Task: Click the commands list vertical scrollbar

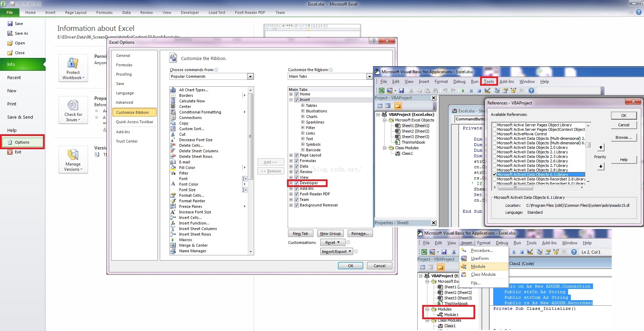Action: pyautogui.click(x=251, y=171)
